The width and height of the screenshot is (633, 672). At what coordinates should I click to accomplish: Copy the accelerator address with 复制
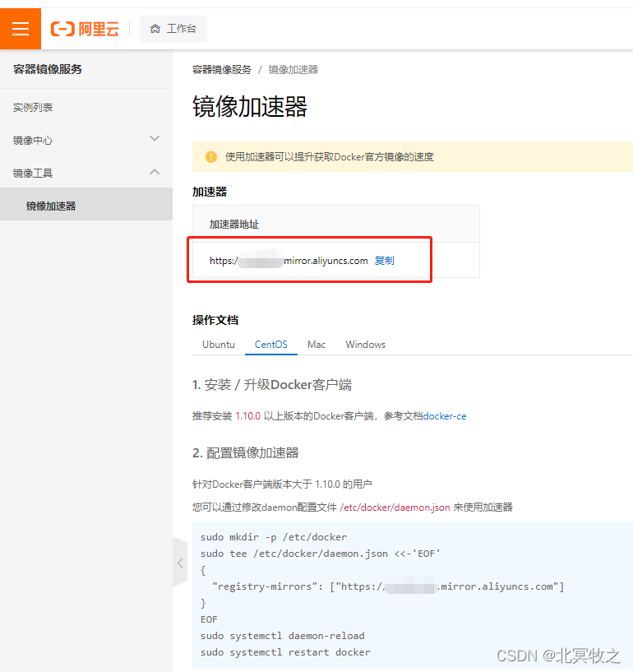384,261
